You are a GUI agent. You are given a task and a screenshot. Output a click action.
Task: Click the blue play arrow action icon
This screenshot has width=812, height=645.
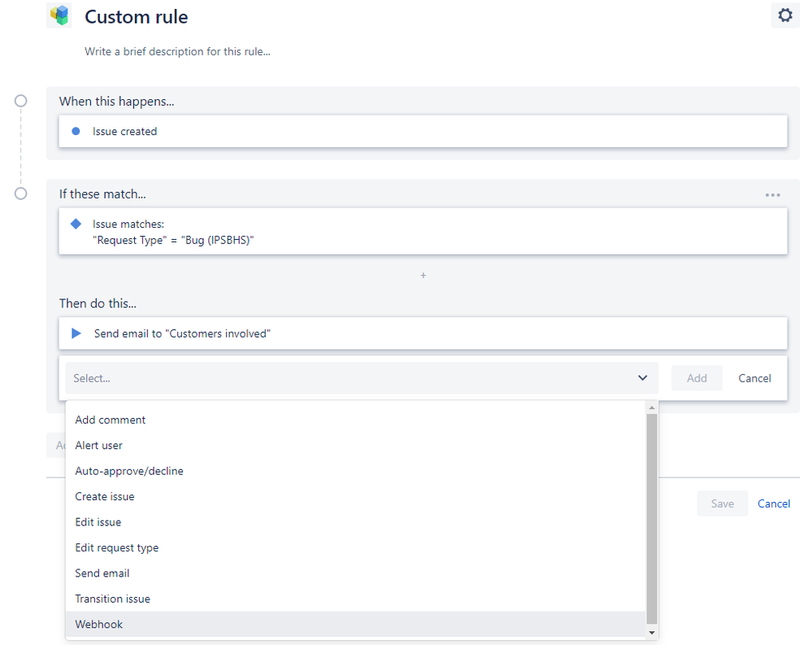(x=76, y=333)
